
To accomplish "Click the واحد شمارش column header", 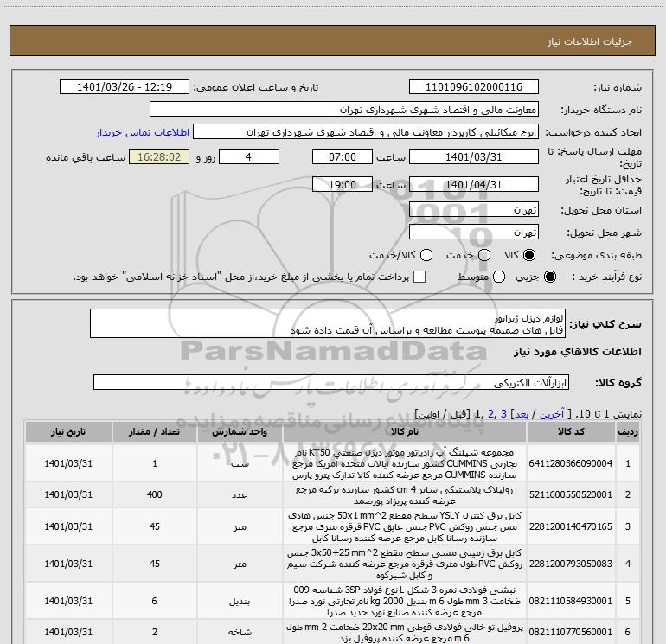I will [x=240, y=431].
